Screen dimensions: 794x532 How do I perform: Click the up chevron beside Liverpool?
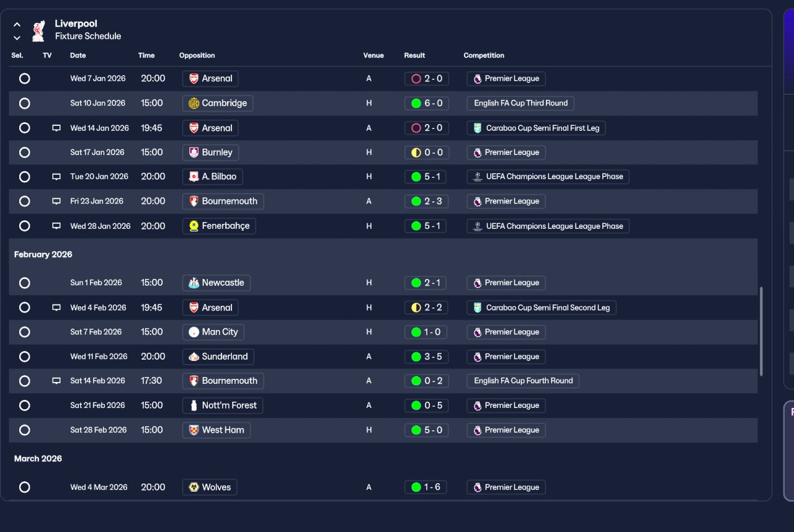[x=17, y=25]
